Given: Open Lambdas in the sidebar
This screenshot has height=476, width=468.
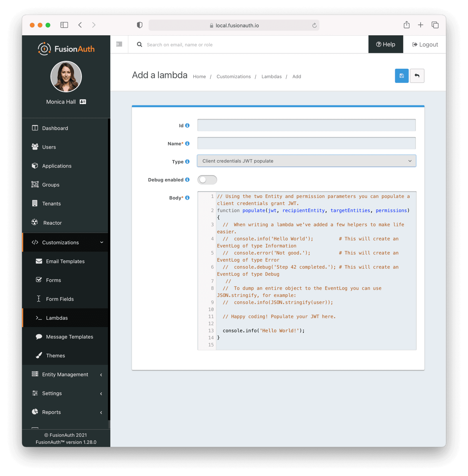Looking at the screenshot, I should point(65,318).
